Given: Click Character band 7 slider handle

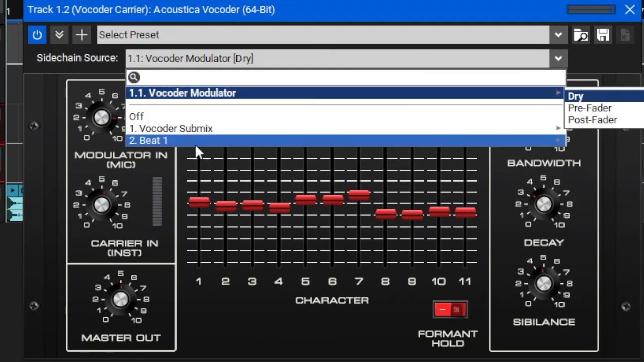Looking at the screenshot, I should point(359,195).
